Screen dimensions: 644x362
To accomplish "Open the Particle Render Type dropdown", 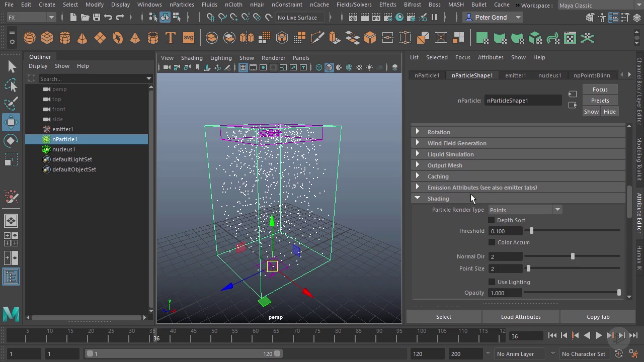I will pos(525,210).
